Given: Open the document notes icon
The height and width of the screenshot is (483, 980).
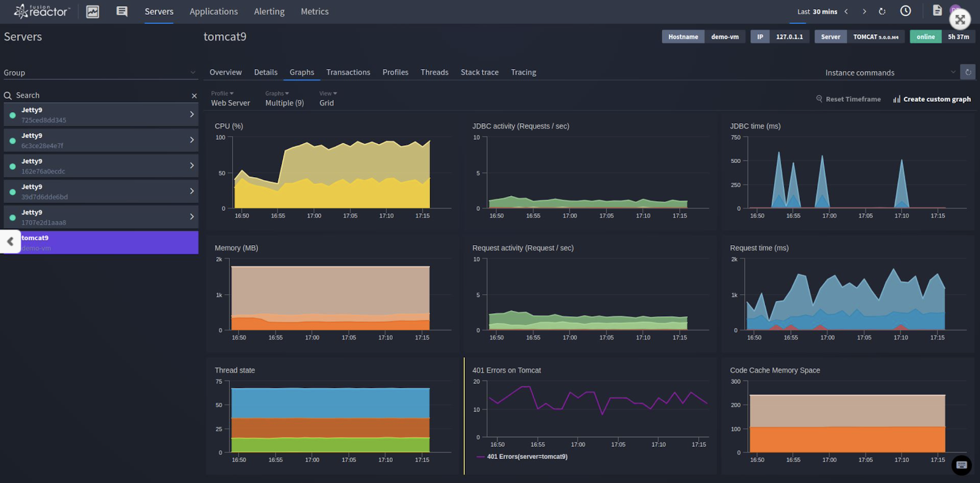Looking at the screenshot, I should (x=937, y=10).
